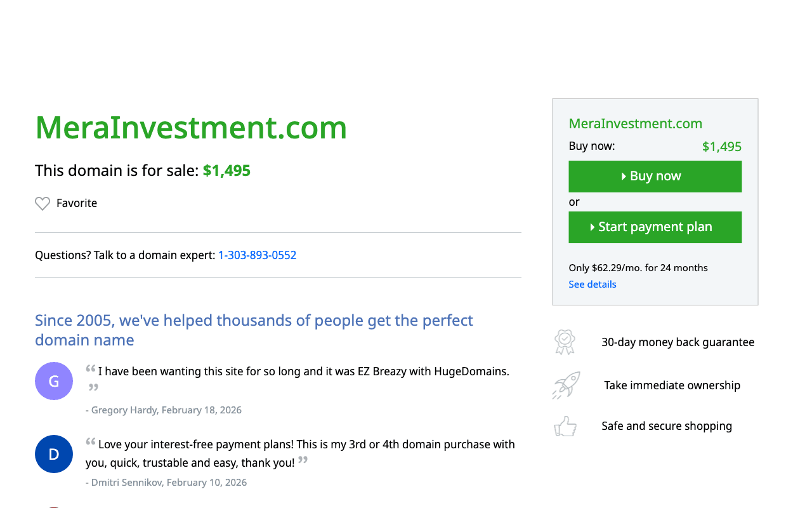Click Gregory Hardy's purple avatar circle
812x508 pixels.
[x=54, y=380]
